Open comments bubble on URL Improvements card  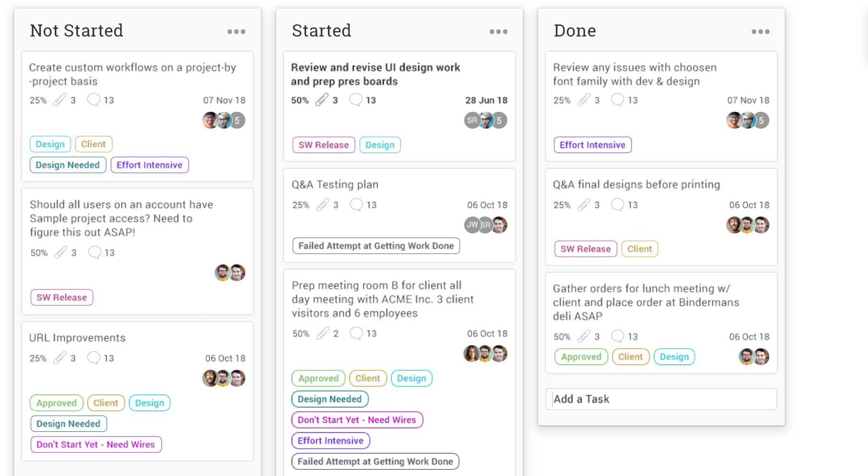point(94,357)
